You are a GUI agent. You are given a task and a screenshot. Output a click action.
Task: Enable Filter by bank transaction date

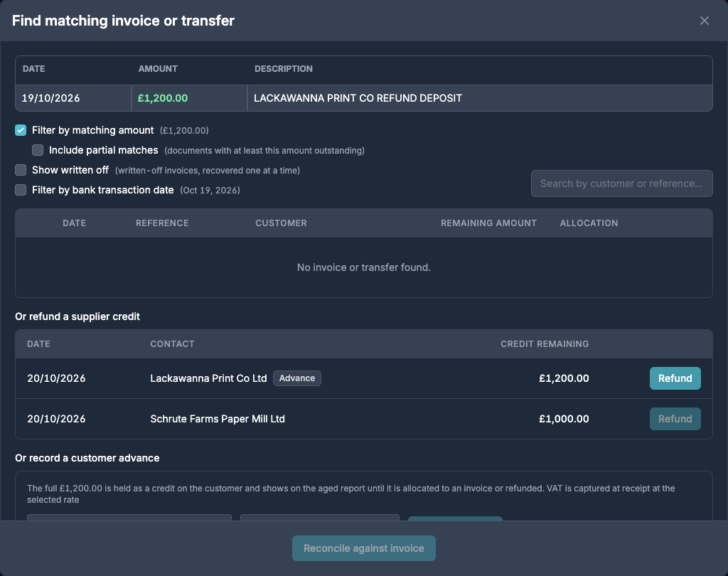click(x=21, y=190)
